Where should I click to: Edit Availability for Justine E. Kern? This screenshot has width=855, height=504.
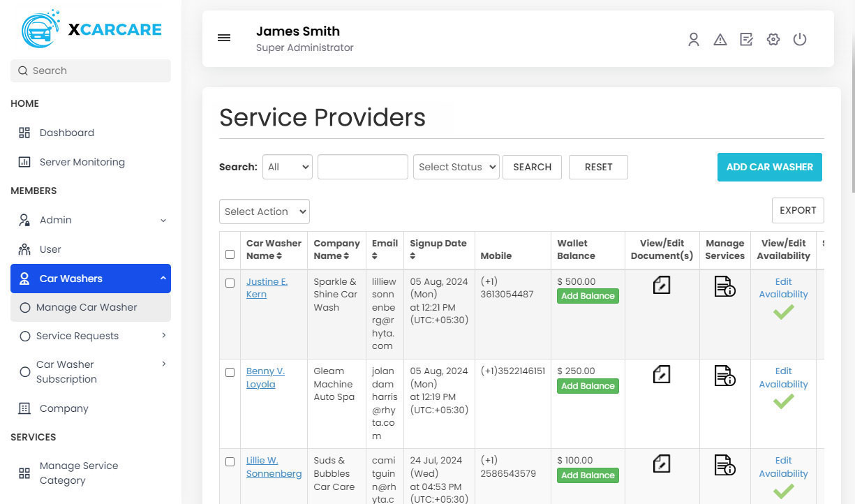click(x=783, y=288)
